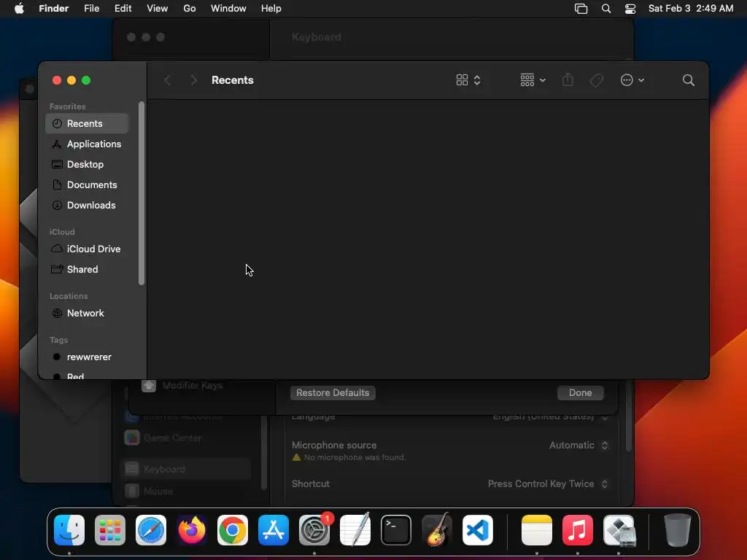
Task: Open the Group By dropdown in Finder toolbar
Action: pyautogui.click(x=533, y=80)
